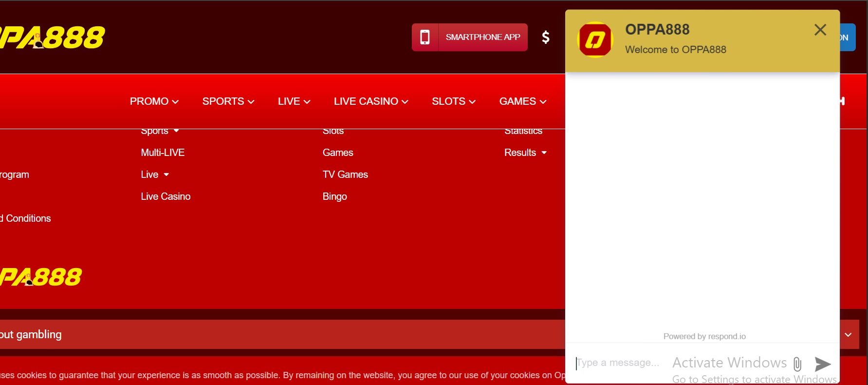Open the GAMES navigation menu

click(523, 101)
